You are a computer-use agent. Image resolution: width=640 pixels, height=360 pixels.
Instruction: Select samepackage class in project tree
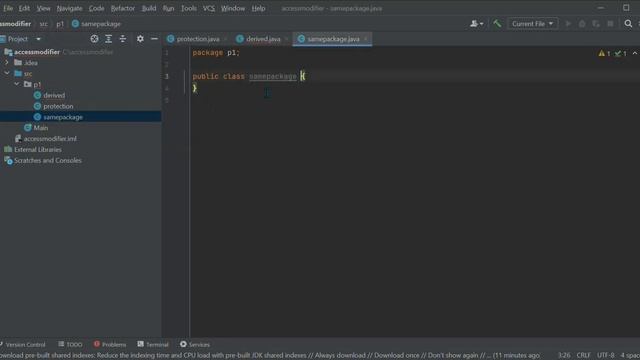[63, 117]
